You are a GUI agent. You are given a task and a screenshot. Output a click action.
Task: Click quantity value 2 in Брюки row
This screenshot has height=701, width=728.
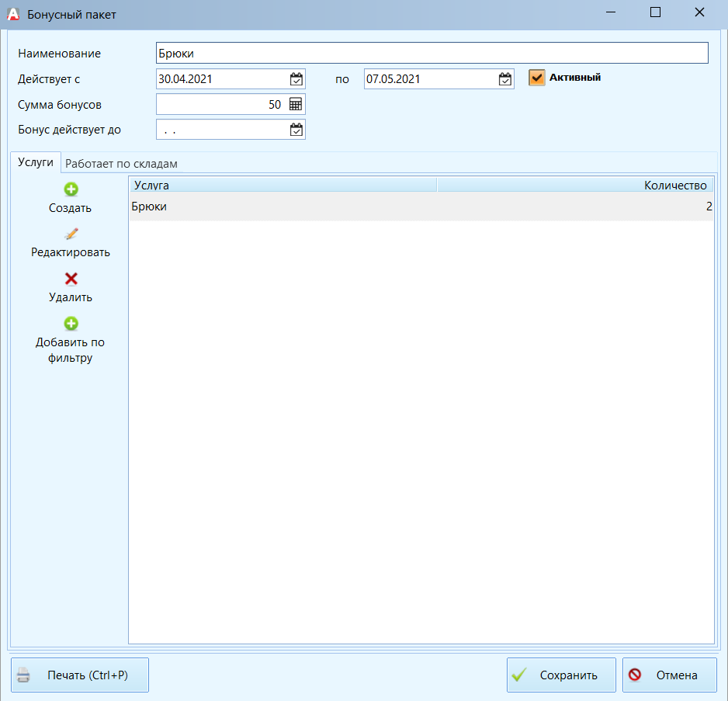click(x=709, y=206)
